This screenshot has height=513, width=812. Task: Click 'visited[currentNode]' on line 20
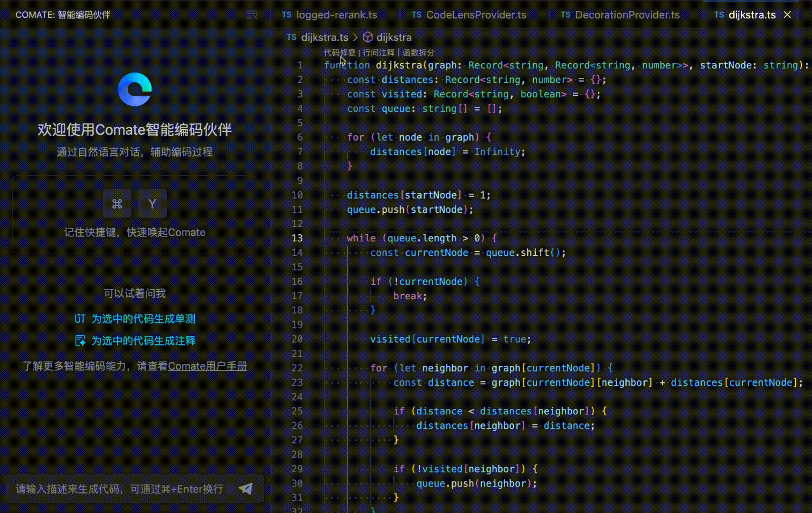click(x=427, y=339)
